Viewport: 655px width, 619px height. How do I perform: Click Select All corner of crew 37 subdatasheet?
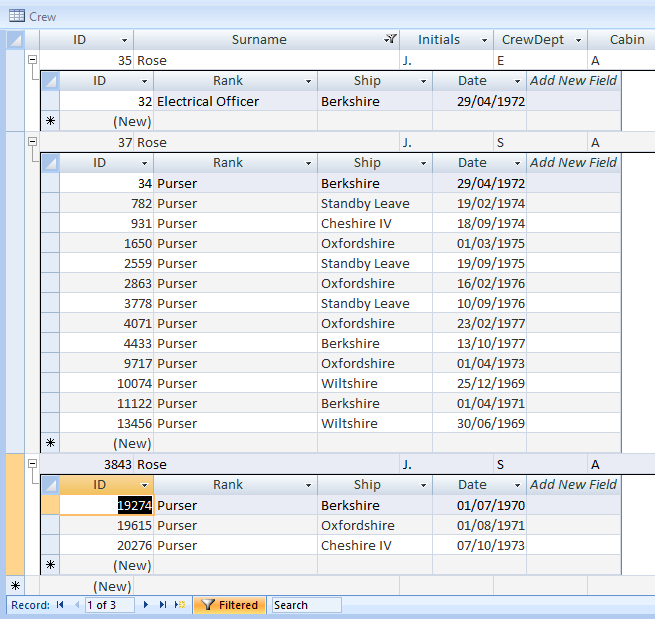(x=51, y=163)
